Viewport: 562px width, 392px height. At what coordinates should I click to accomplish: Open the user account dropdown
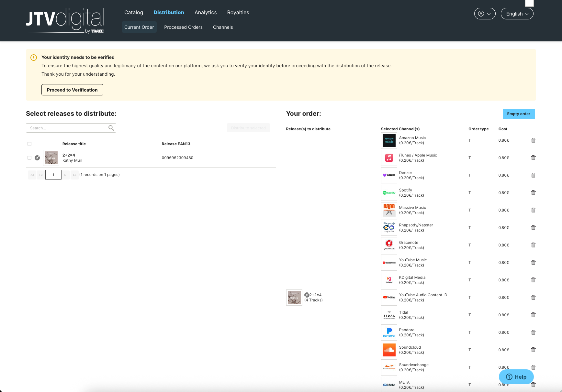point(485,14)
